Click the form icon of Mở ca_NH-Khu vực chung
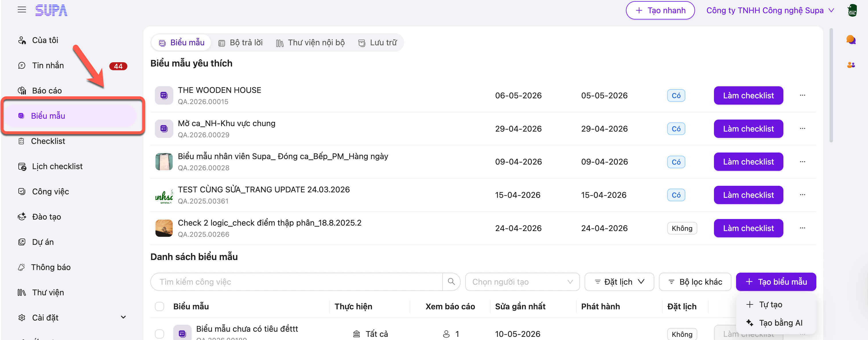 164,129
